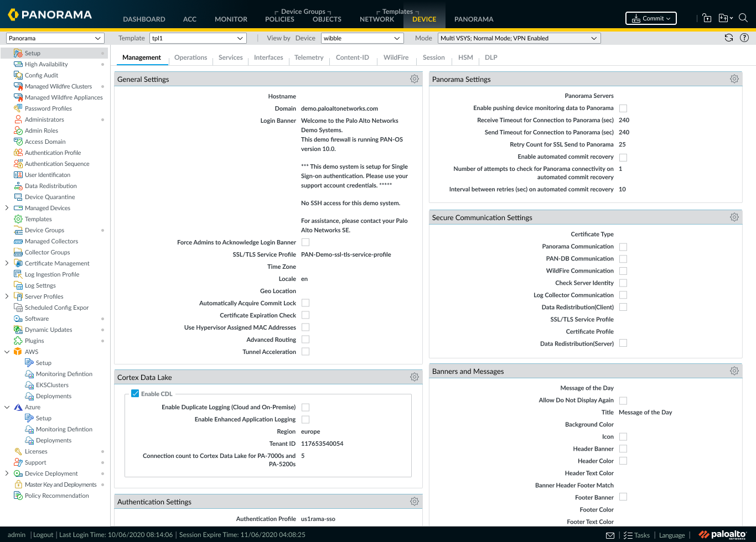
Task: Open the search magnifier icon in header
Action: tap(743, 18)
